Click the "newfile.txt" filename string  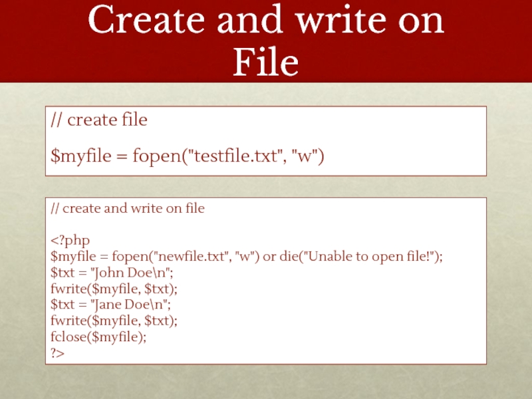198,255
